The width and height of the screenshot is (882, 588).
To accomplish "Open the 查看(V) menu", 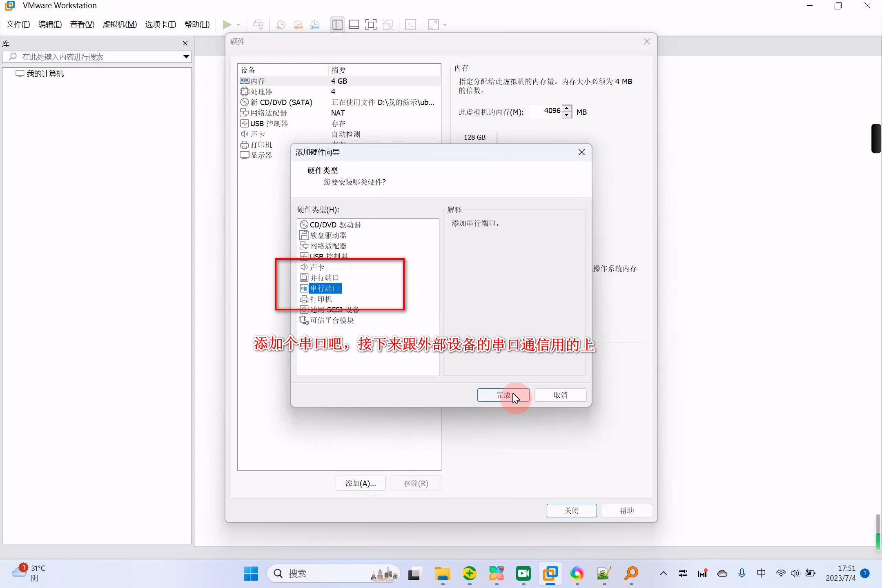I will [82, 24].
